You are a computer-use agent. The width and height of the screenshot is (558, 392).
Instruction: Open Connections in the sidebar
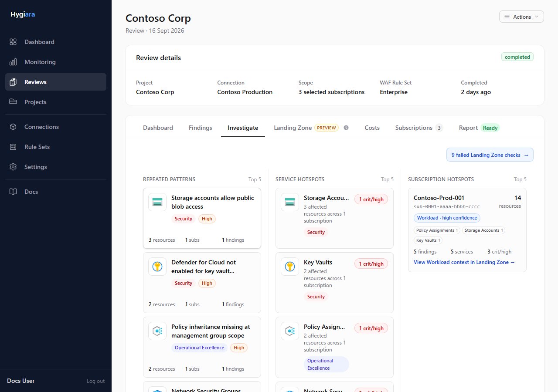tap(56, 127)
